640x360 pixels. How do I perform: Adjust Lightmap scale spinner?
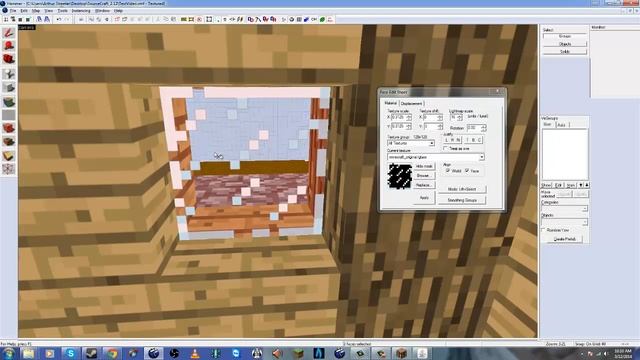(x=460, y=118)
